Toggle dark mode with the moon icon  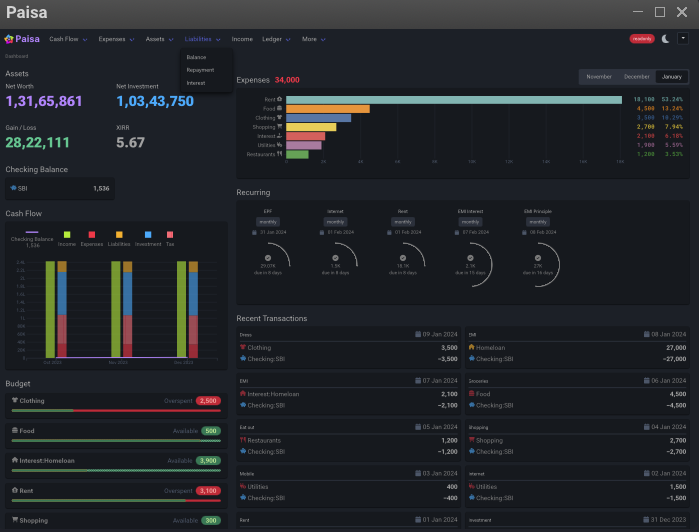(665, 39)
